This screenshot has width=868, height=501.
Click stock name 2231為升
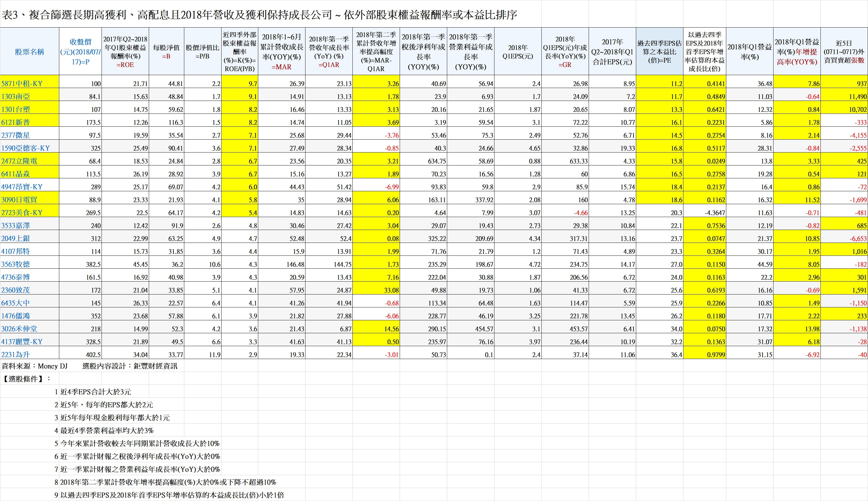(16, 355)
